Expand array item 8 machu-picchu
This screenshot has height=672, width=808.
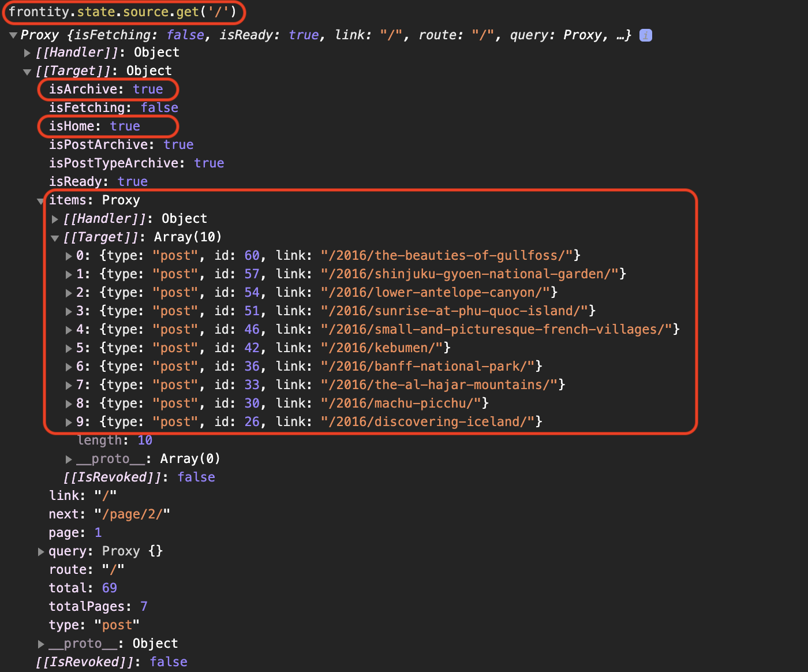pos(69,404)
